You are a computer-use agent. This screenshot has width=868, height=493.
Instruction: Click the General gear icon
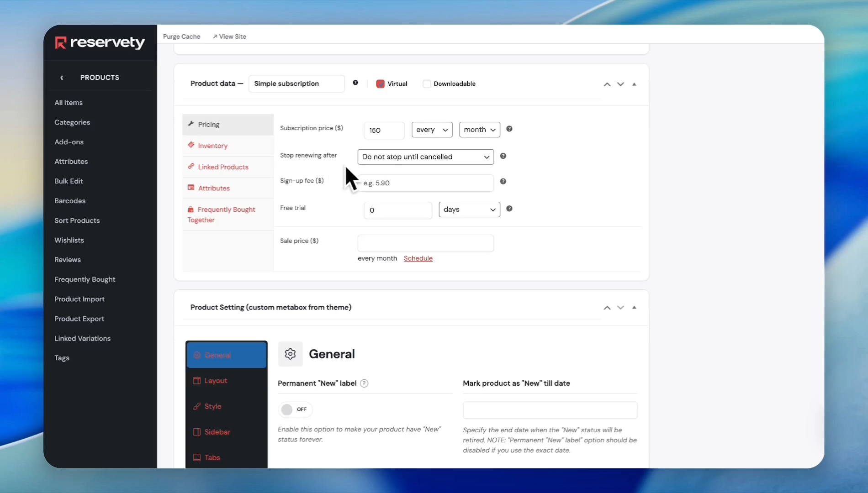click(290, 354)
